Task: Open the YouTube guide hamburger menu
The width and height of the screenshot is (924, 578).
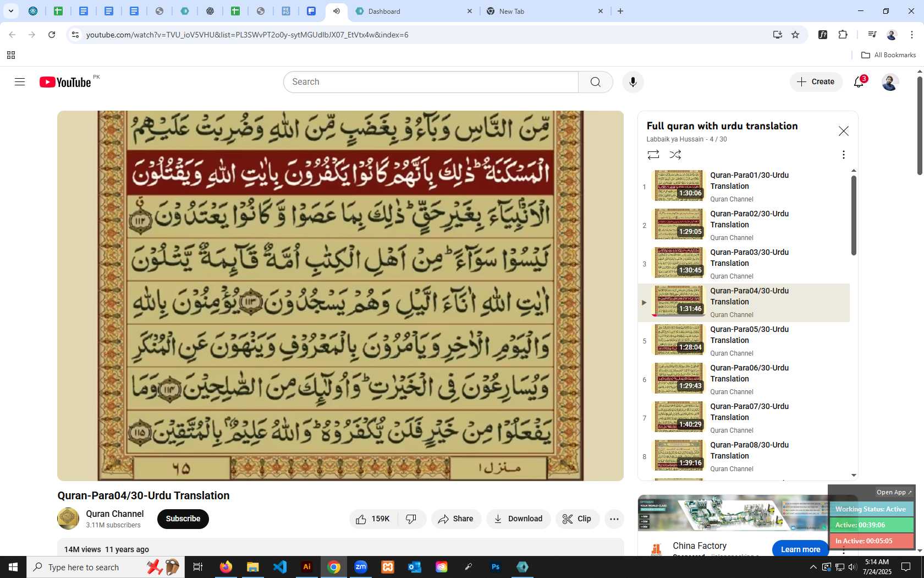Action: coord(20,82)
